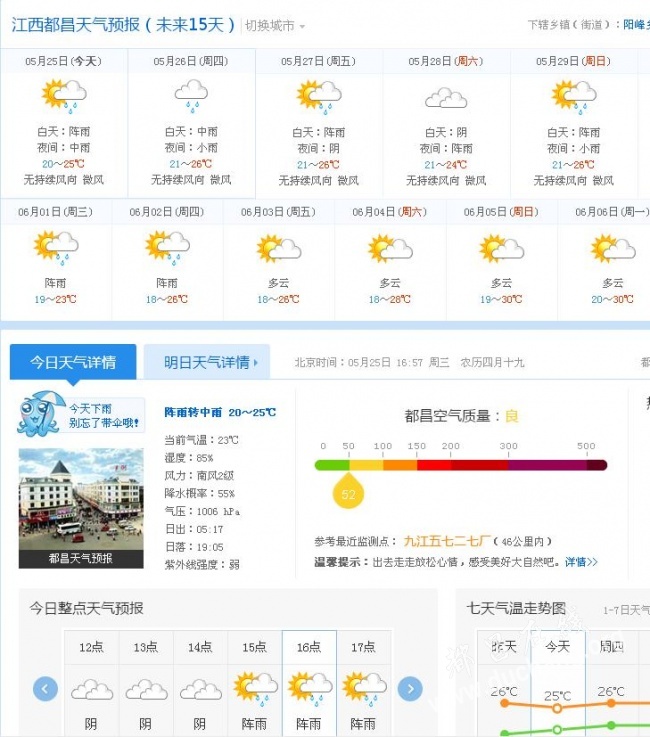Click the 13点 hourly overcast cloud icon
650x737 pixels.
146,690
